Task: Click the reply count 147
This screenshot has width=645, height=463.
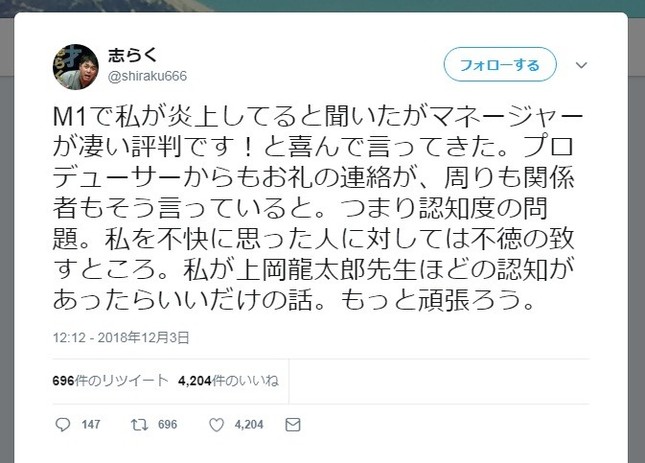Action: point(91,424)
